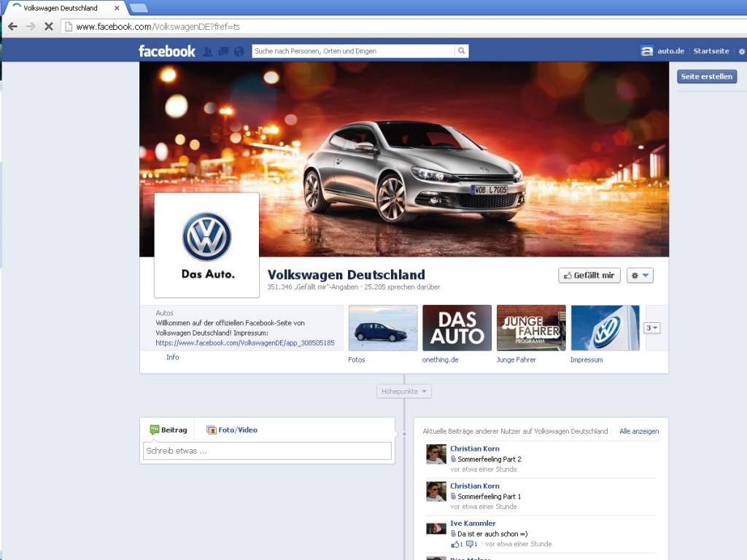
Task: Click Gefällt mir like button
Action: 589,275
